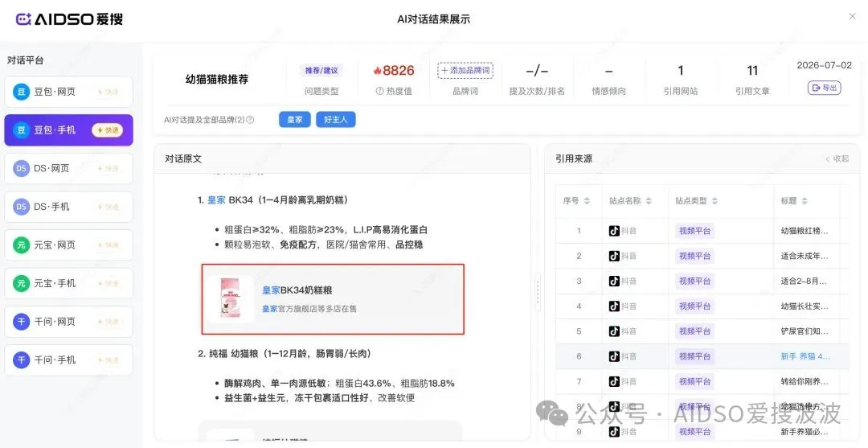Select the 元宝·手机 platform
Viewport: 868px width, 448px height.
[68, 283]
